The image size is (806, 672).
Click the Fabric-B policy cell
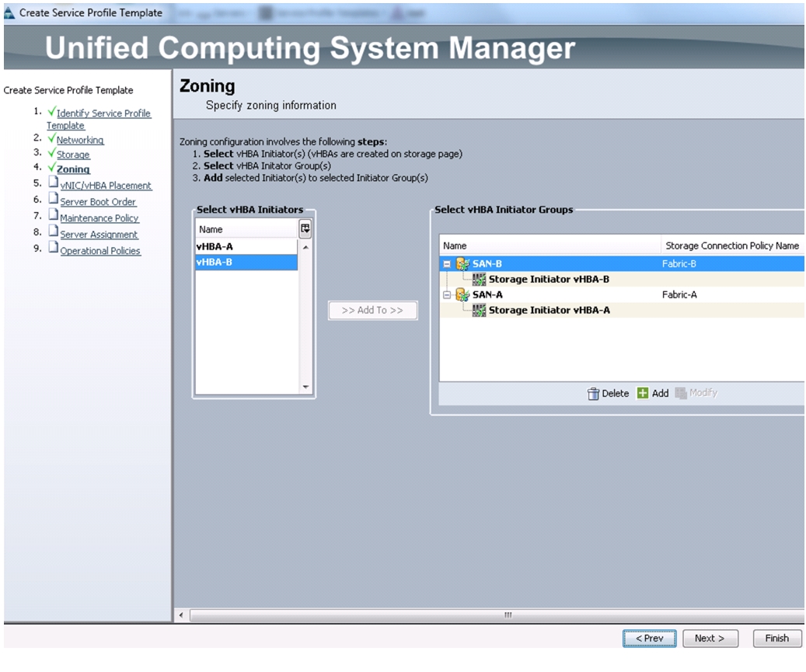pos(679,264)
